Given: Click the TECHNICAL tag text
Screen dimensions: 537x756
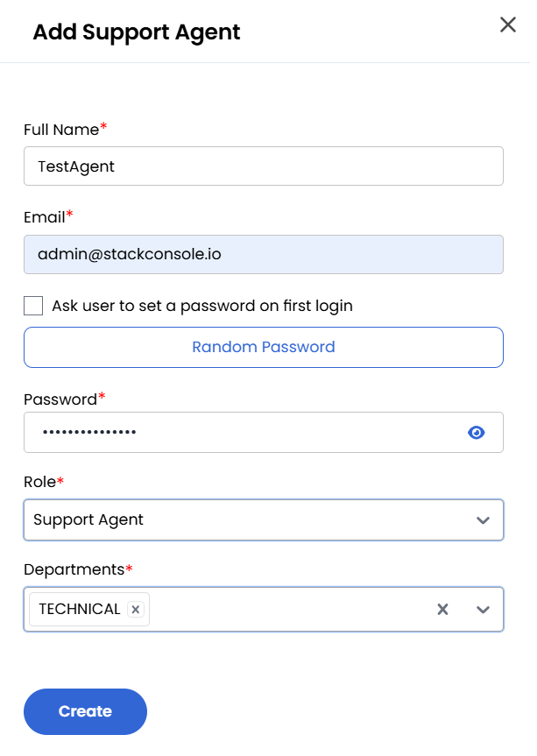Looking at the screenshot, I should coord(80,610).
